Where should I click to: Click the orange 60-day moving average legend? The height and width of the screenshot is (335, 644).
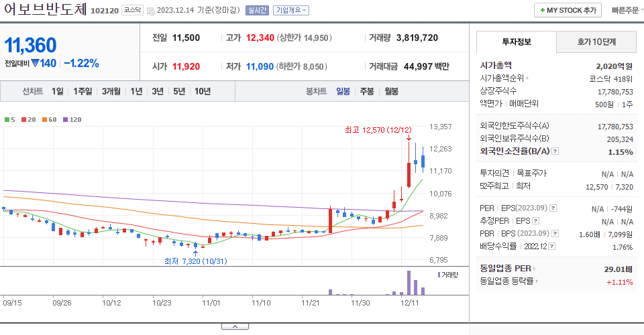pos(49,120)
